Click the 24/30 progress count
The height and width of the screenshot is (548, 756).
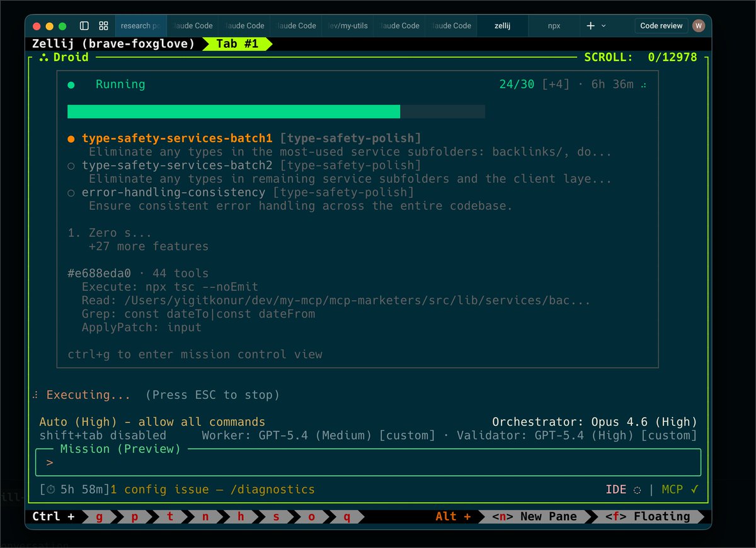tap(517, 84)
